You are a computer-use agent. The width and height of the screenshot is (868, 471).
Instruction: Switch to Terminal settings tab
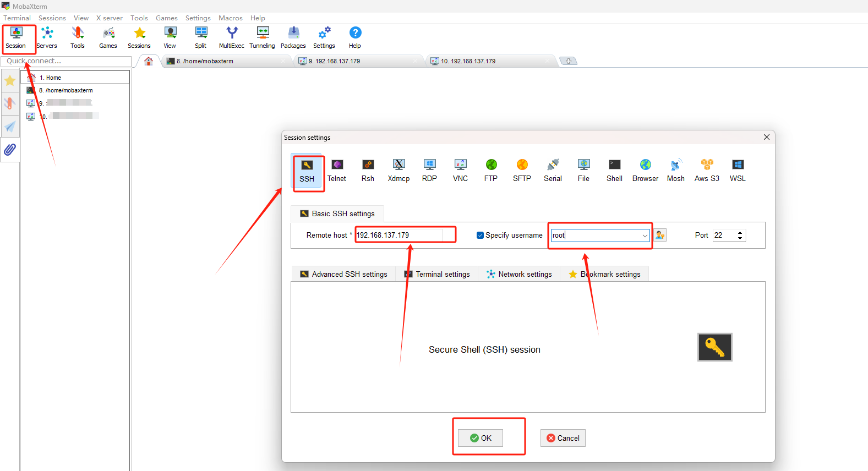click(437, 274)
